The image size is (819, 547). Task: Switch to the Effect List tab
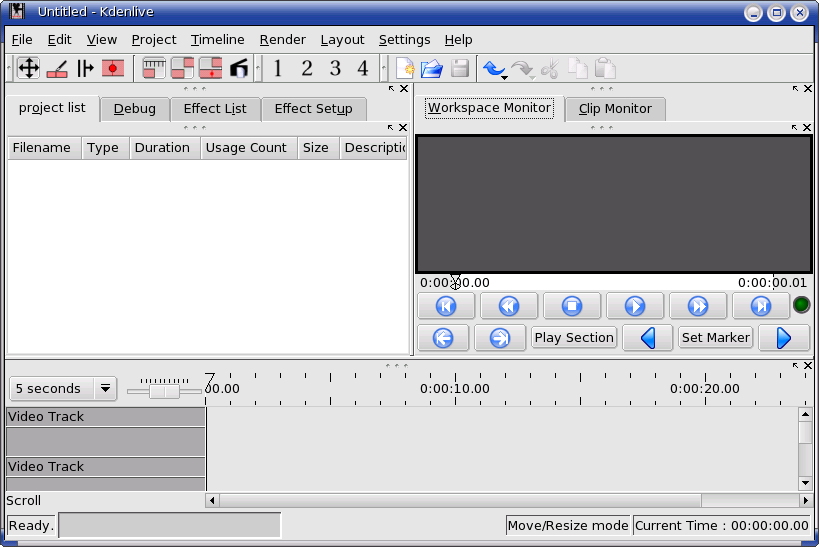click(x=215, y=109)
